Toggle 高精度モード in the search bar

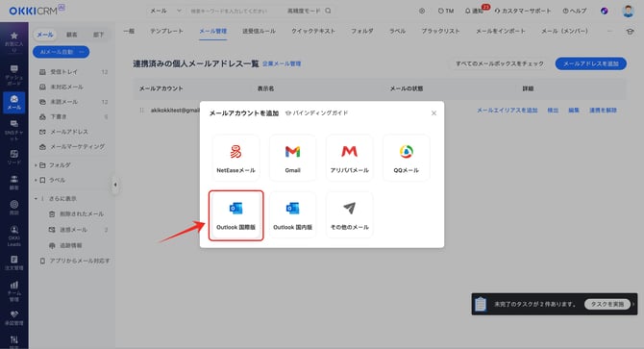pos(303,11)
